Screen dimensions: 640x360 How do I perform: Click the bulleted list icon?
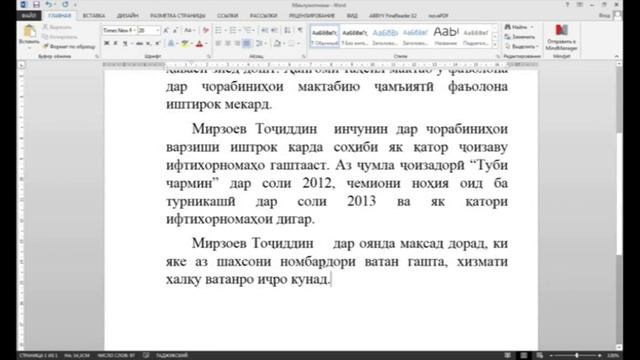click(218, 31)
